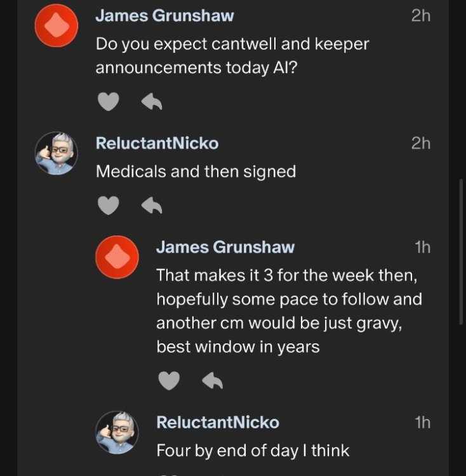Select the James Grunshaw name on the nested reply
This screenshot has width=466, height=476.
[x=225, y=247]
